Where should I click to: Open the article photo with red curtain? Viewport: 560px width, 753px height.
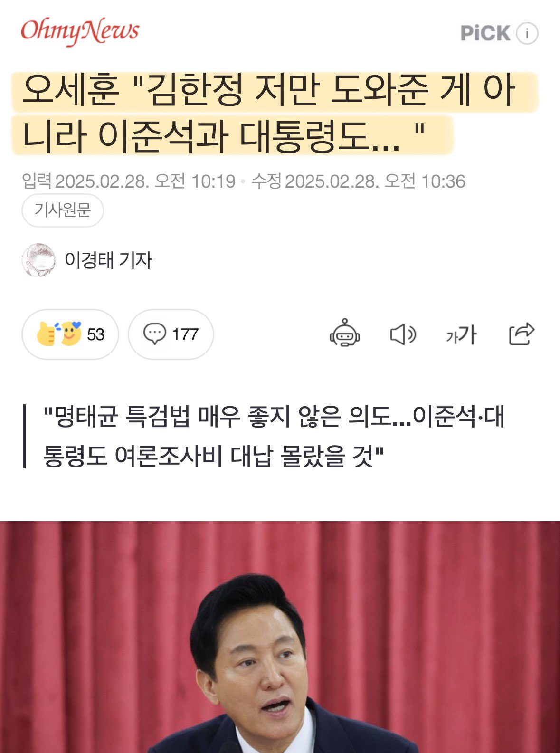click(280, 637)
